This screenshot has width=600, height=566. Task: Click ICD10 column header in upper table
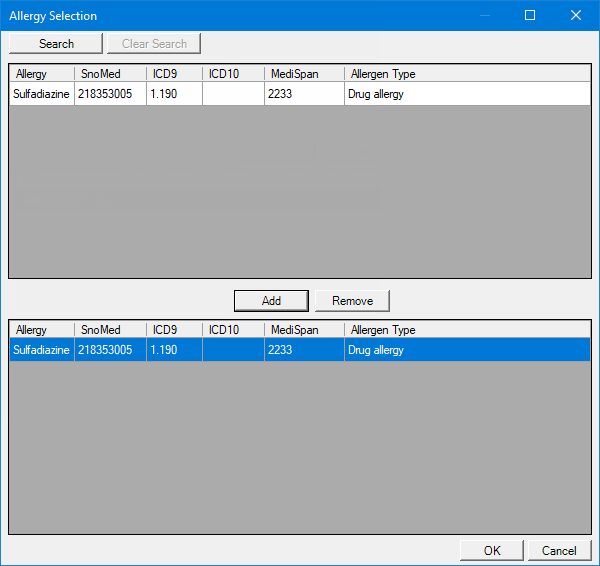(233, 74)
